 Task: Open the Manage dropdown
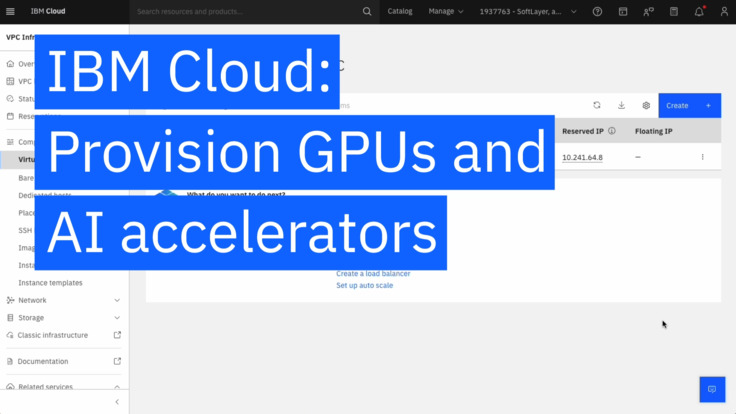pyautogui.click(x=445, y=11)
